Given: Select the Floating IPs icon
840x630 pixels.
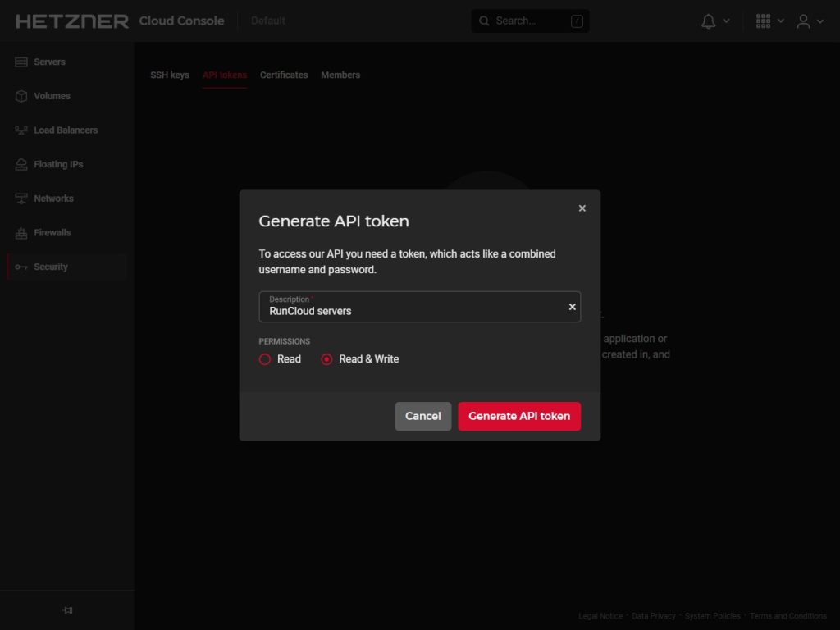Looking at the screenshot, I should click(x=21, y=165).
